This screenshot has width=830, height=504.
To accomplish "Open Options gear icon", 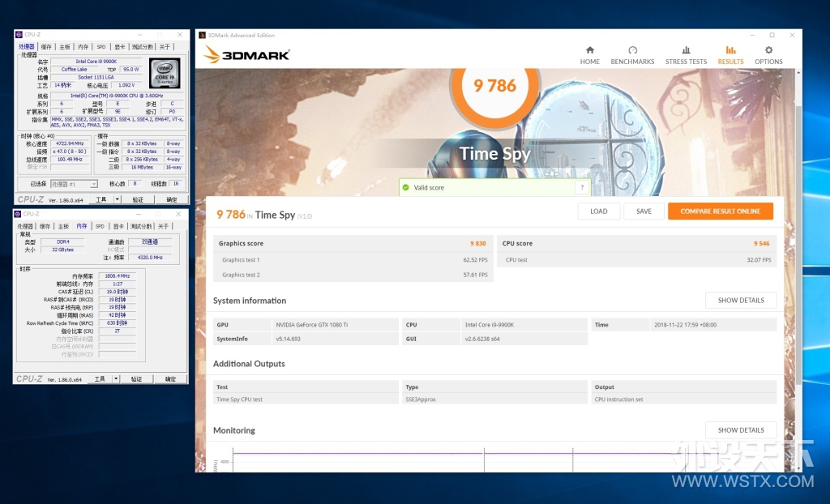I will coord(768,50).
